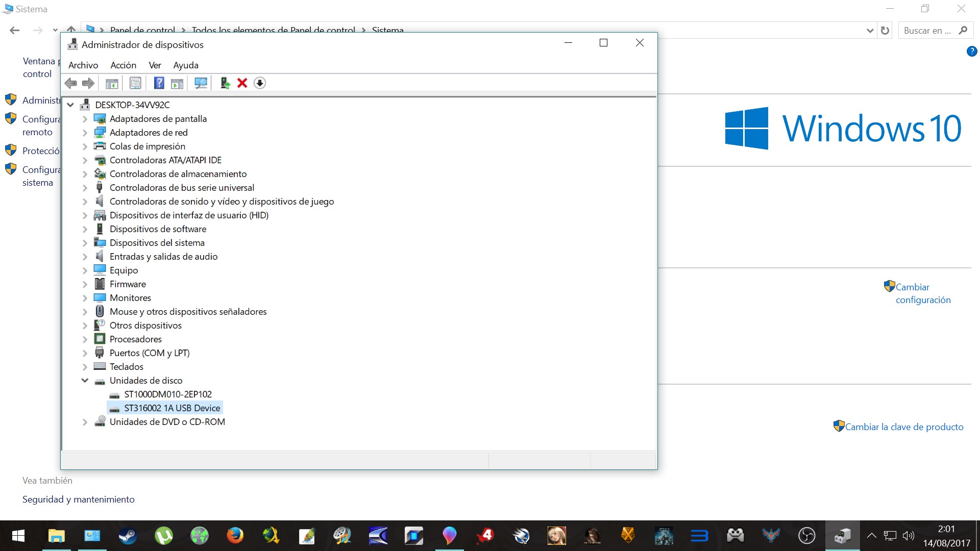This screenshot has height=551, width=980.
Task: Click Cambiar la clave de producto link
Action: [904, 427]
